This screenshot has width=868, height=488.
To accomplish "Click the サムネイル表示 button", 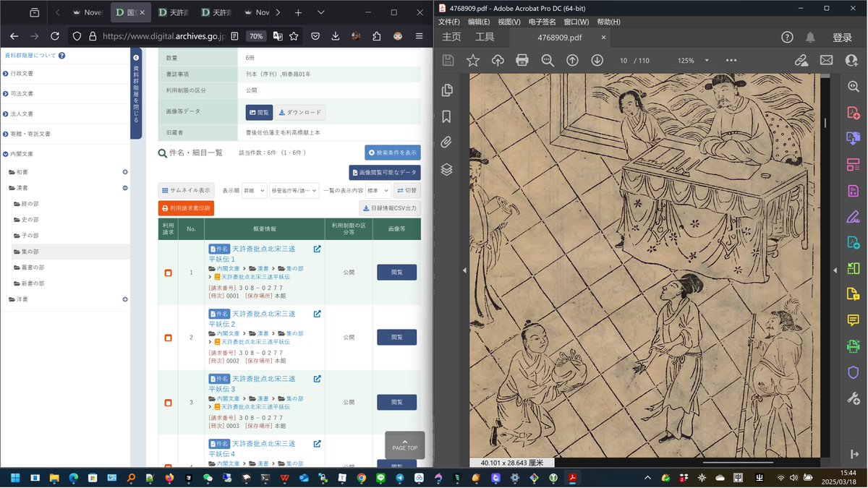I will [186, 191].
